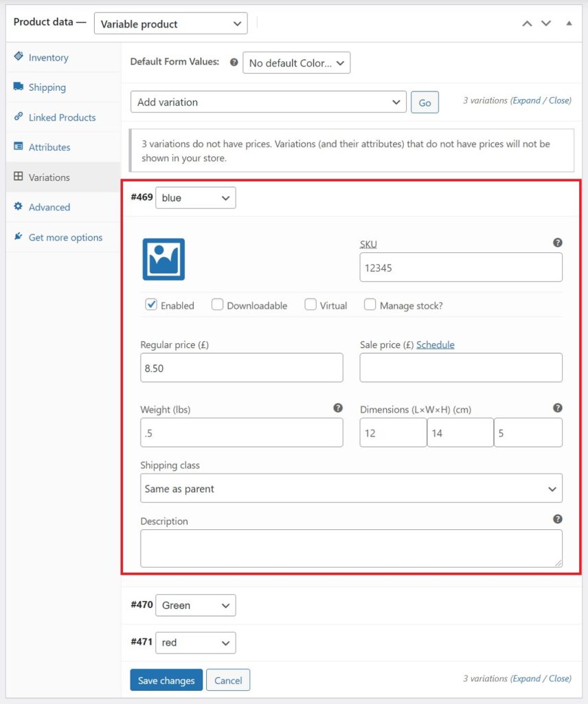Click the Dimensions help icon
This screenshot has height=704, width=588.
(558, 408)
